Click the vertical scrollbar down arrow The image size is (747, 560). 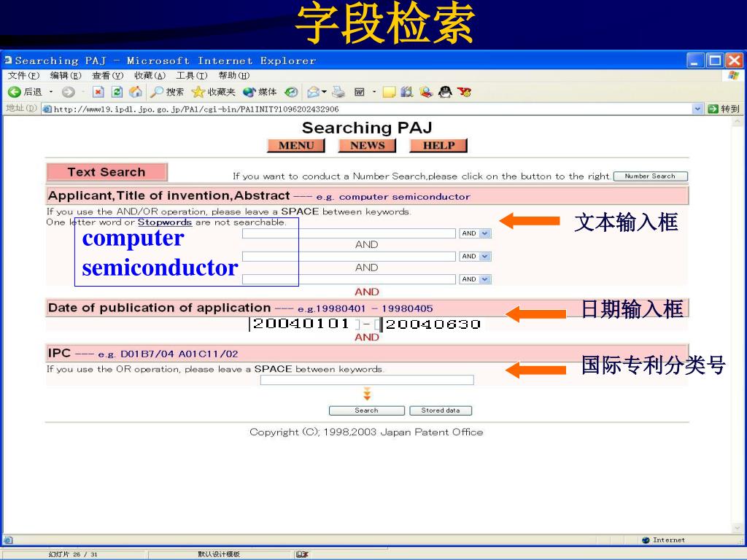point(737,529)
